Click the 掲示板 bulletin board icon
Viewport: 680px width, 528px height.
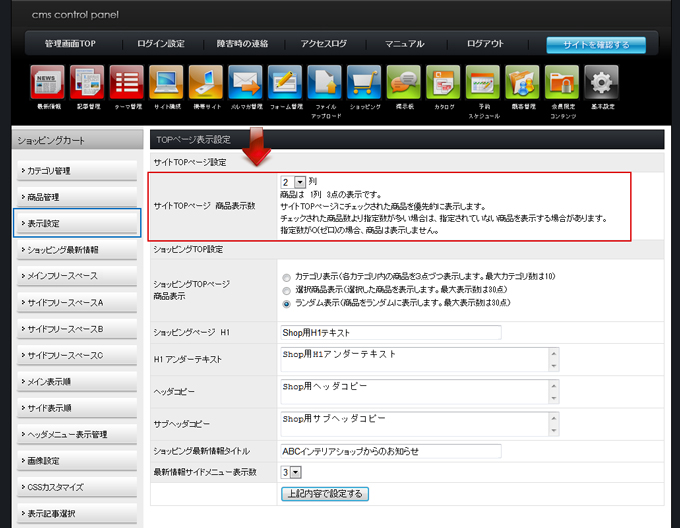pos(403,82)
